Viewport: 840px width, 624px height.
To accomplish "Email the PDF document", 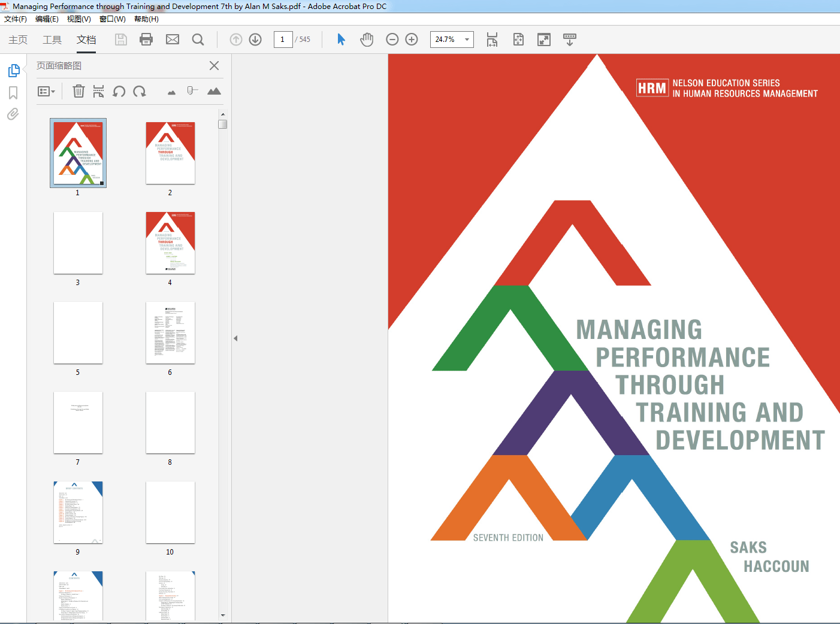I will [173, 40].
